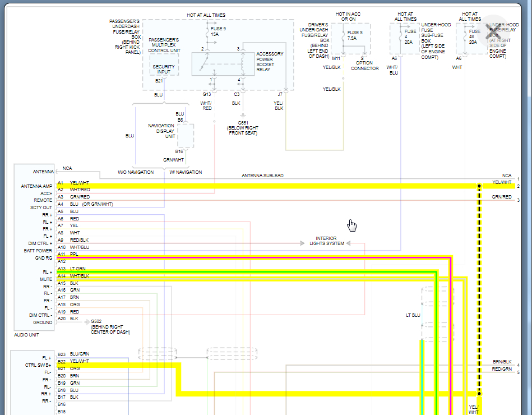Click the Security Input box
The height and width of the screenshot is (415, 532).
pyautogui.click(x=163, y=70)
